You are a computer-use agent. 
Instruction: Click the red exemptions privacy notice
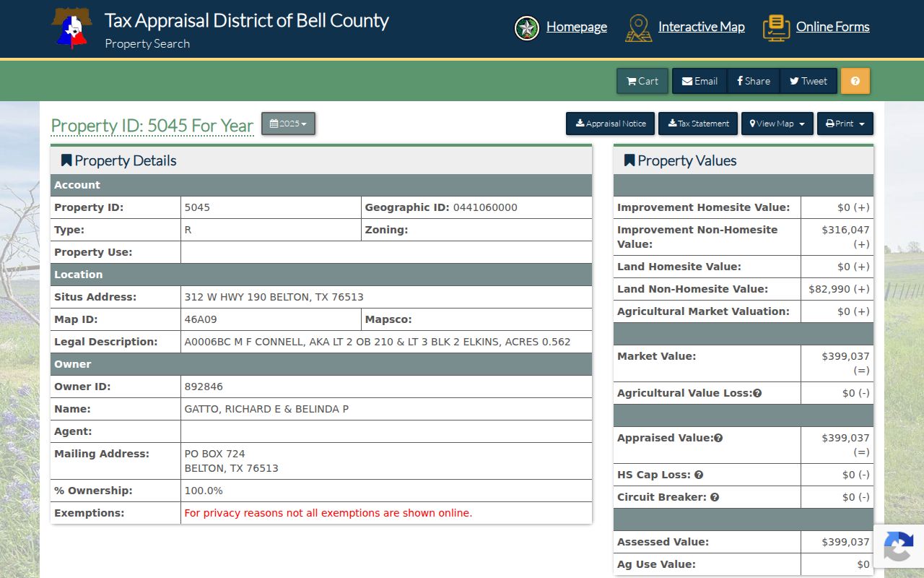[x=328, y=513]
